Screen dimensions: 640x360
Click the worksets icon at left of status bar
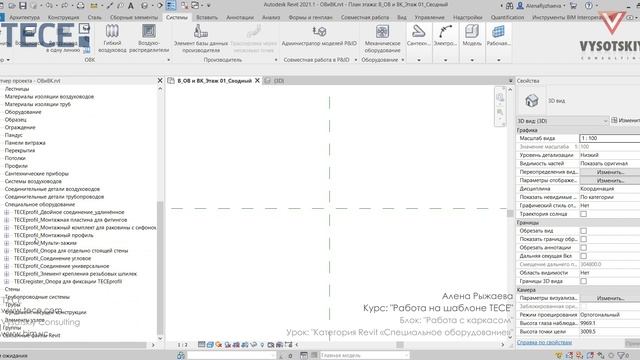point(181,356)
